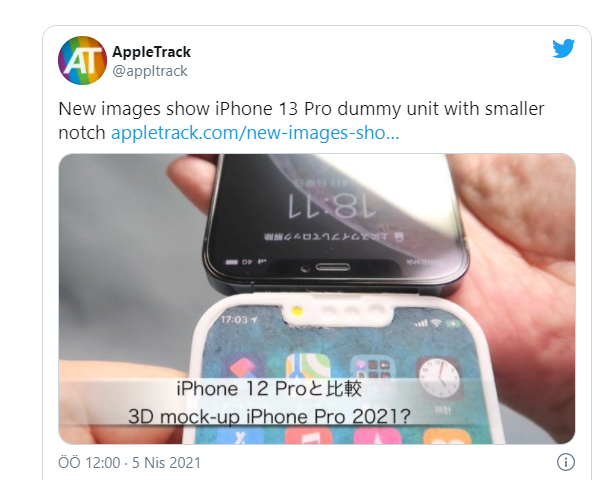Click the Shortcuts app icon in photo
606x480 pixels.
point(243,366)
